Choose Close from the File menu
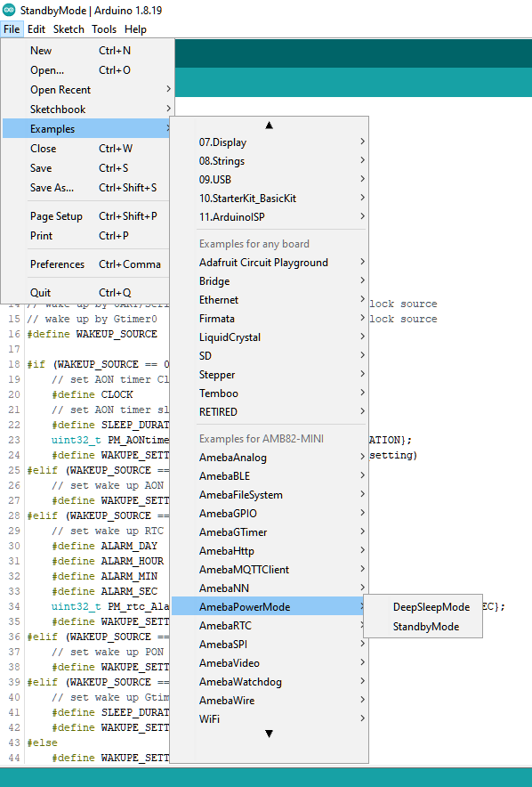The width and height of the screenshot is (532, 787). tap(88, 149)
